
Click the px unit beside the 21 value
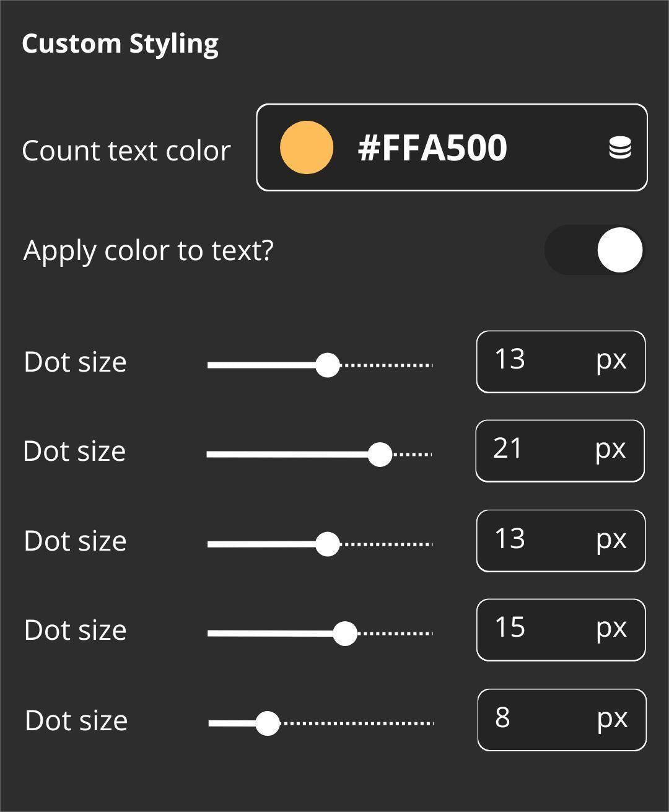pos(611,450)
